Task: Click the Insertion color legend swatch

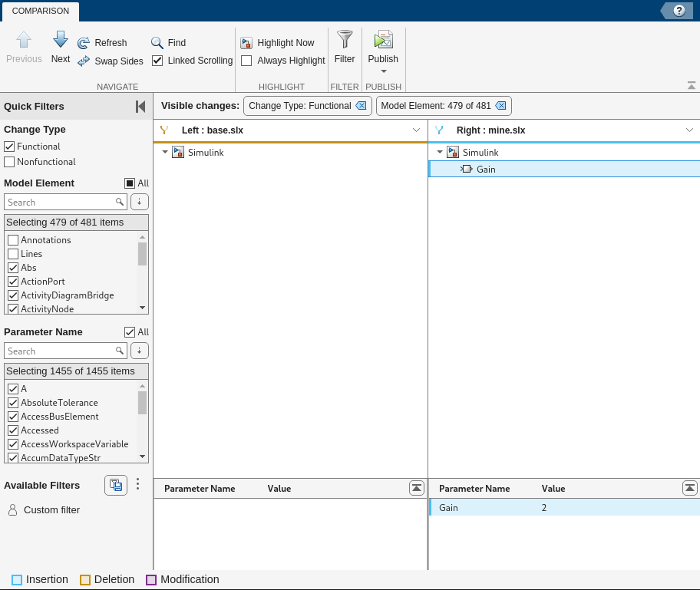Action: (17, 580)
